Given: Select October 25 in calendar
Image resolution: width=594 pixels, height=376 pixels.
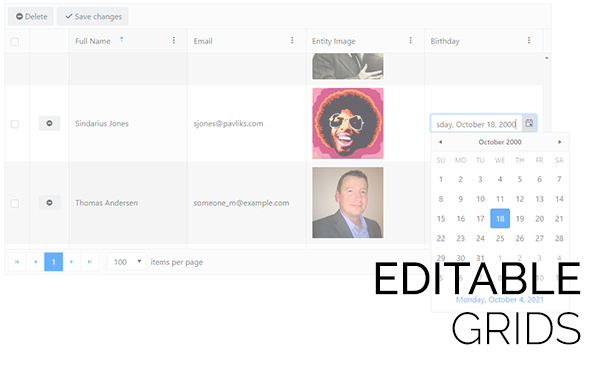Looking at the screenshot, I should 500,238.
